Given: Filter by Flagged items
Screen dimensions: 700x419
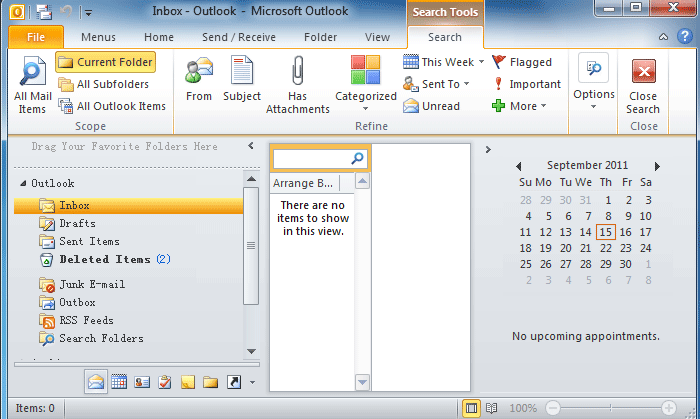Looking at the screenshot, I should coord(522,62).
